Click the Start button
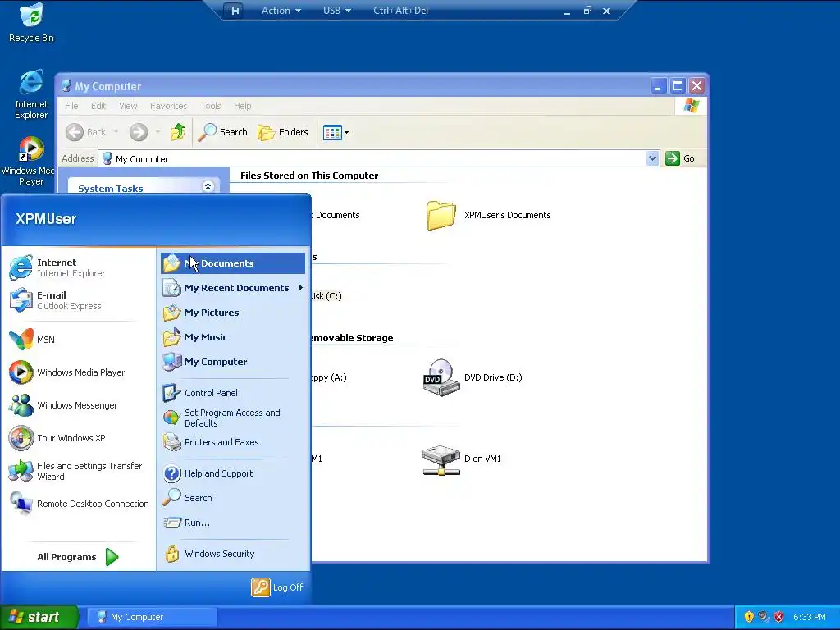The width and height of the screenshot is (840, 630). click(x=39, y=617)
